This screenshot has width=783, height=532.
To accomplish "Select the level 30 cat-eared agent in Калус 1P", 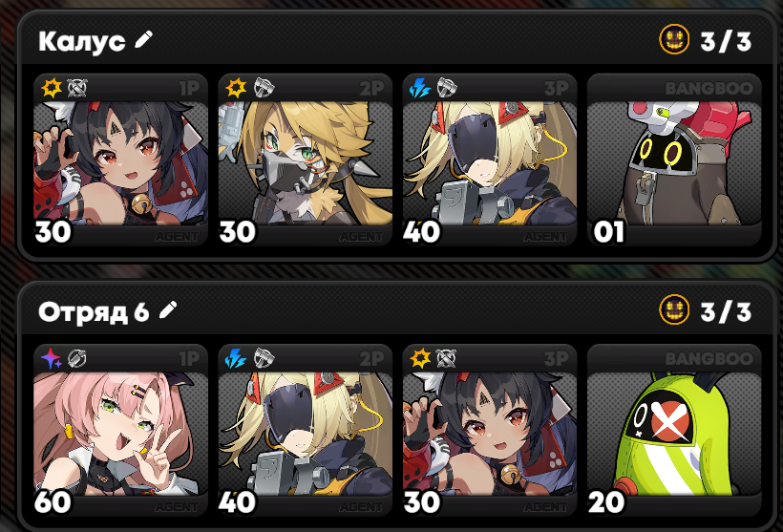I will point(120,160).
